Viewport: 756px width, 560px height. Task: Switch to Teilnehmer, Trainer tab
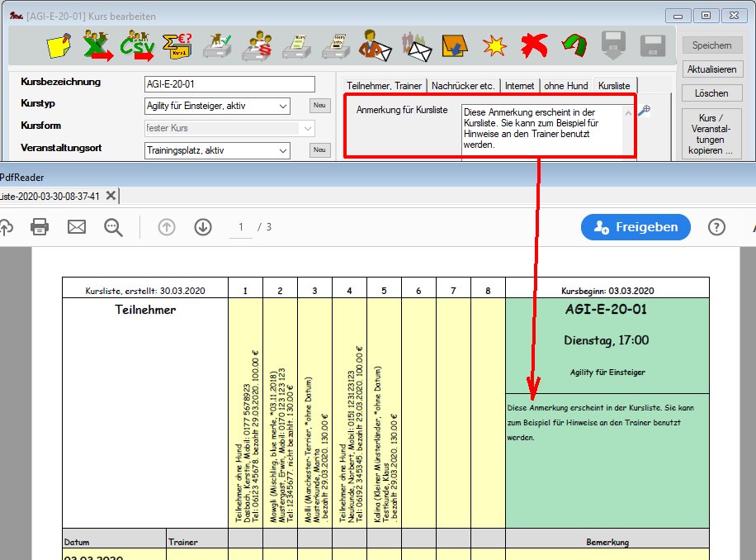(384, 85)
